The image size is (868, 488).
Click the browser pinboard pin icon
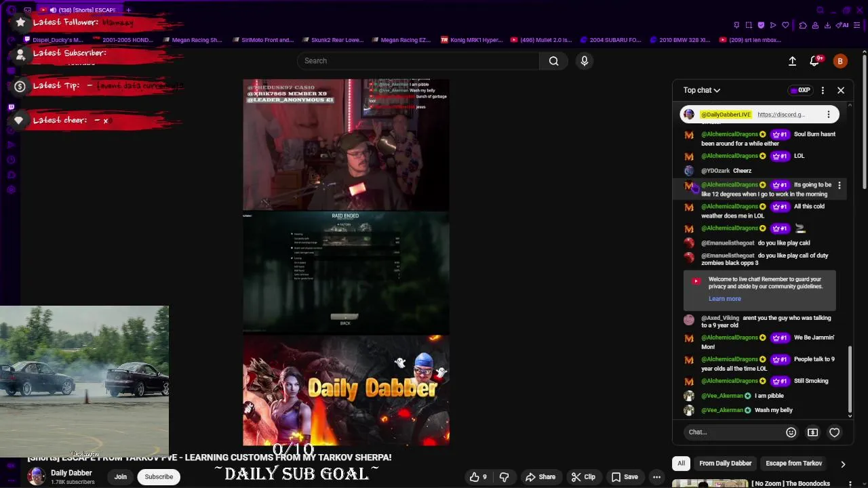tap(736, 25)
